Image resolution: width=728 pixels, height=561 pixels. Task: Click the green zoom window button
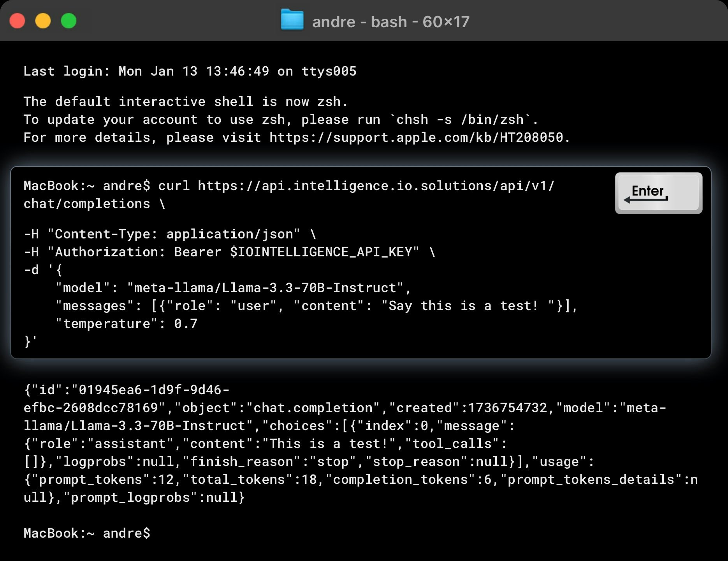click(x=69, y=21)
